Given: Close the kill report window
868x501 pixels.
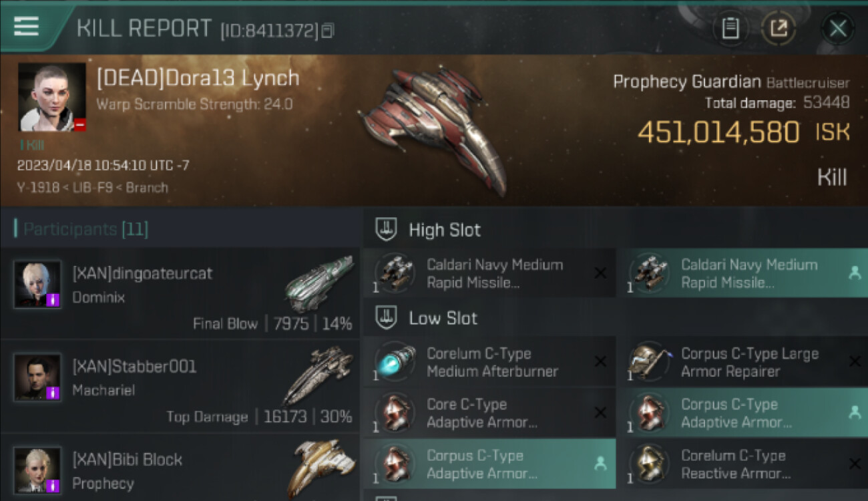Looking at the screenshot, I should (838, 29).
